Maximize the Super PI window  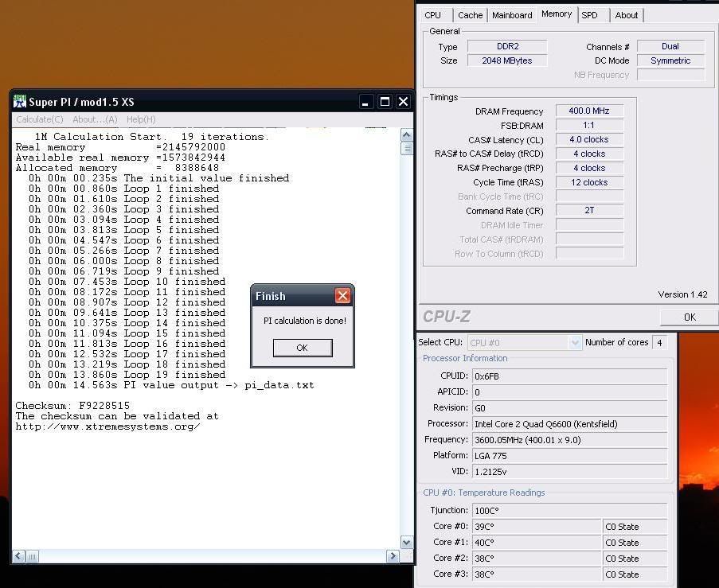click(x=385, y=102)
